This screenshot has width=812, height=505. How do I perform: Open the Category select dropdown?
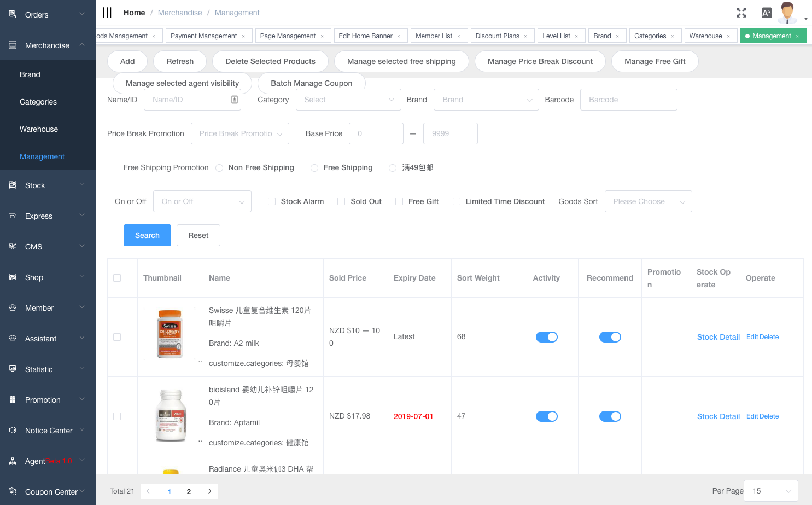[x=348, y=100]
